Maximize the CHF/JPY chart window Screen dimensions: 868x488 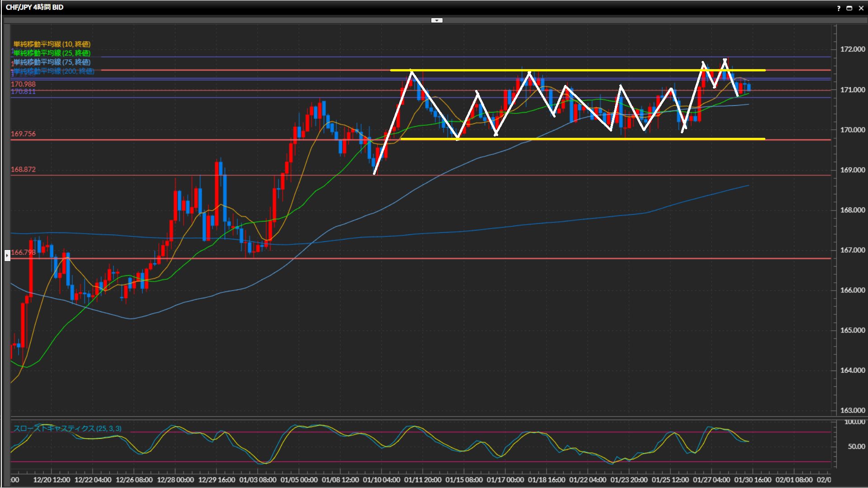849,8
